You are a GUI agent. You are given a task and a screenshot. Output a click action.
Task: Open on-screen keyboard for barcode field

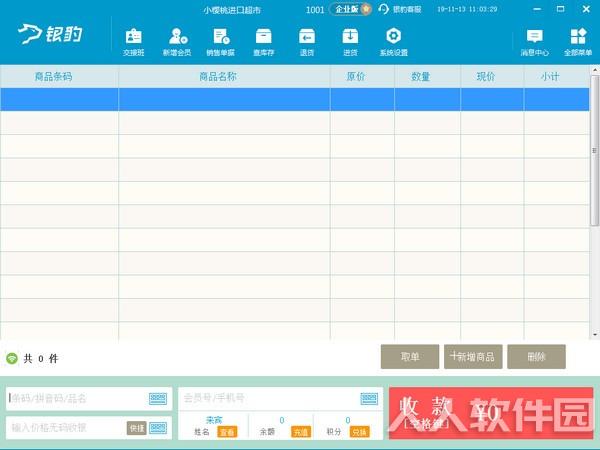pyautogui.click(x=158, y=399)
